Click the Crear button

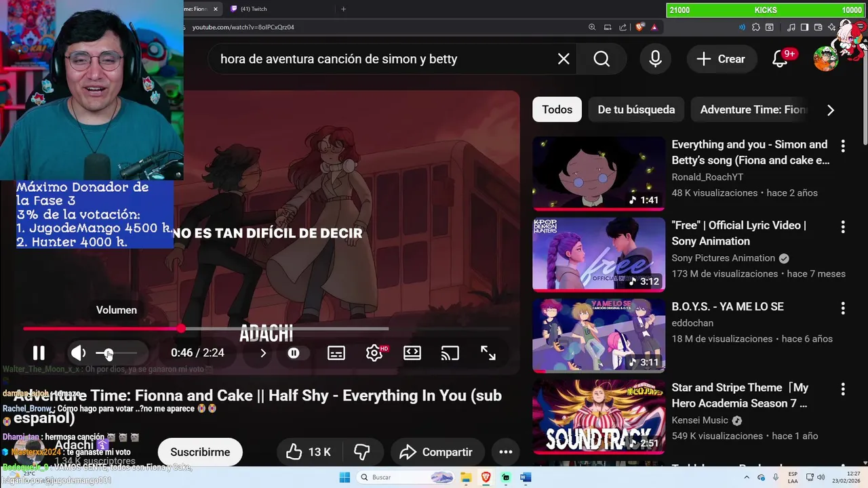721,59
